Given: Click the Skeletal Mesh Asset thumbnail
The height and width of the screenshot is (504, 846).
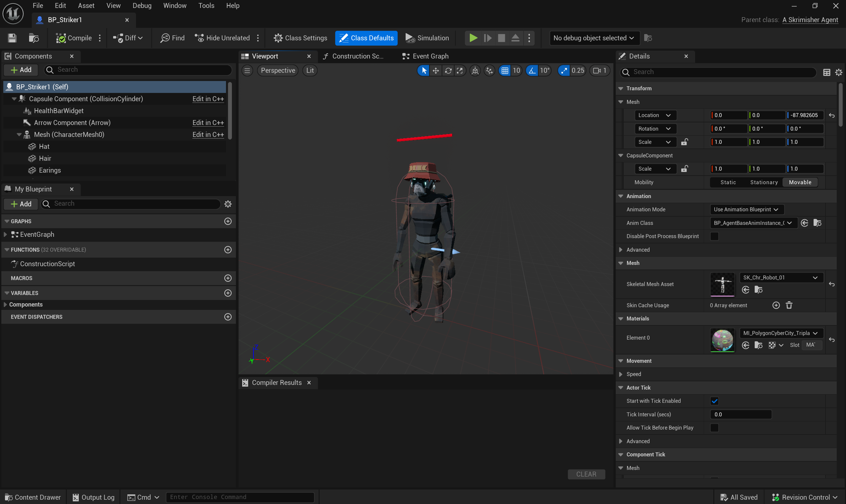Looking at the screenshot, I should coord(722,284).
